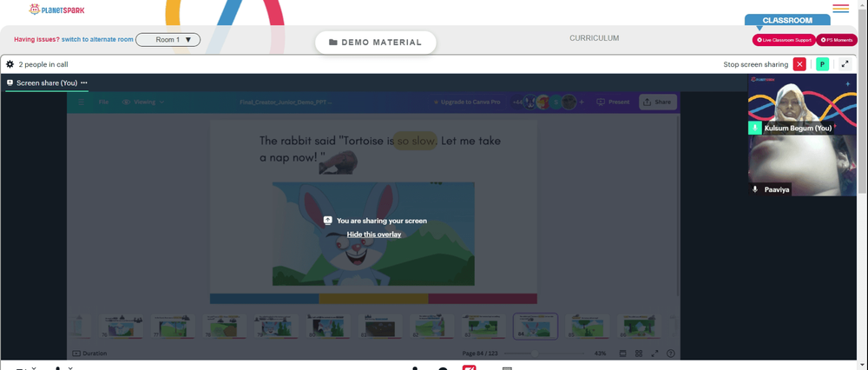Start Canva Present mode
Image resolution: width=868 pixels, height=370 pixels.
click(x=613, y=102)
